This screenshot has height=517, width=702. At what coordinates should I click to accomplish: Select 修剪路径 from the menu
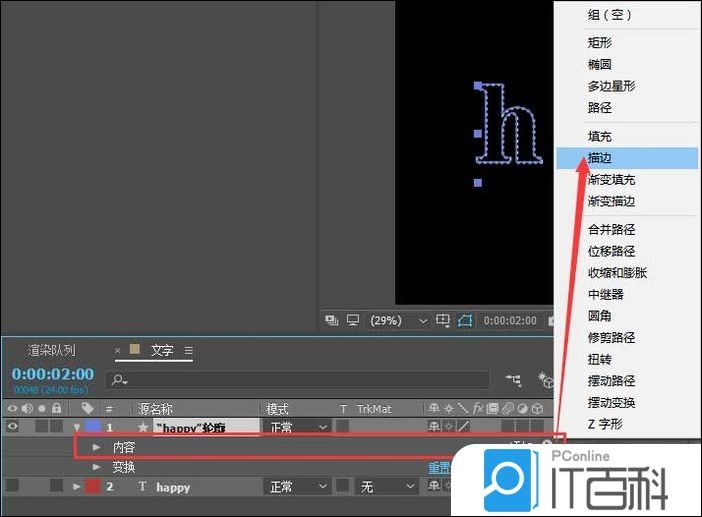click(x=611, y=338)
